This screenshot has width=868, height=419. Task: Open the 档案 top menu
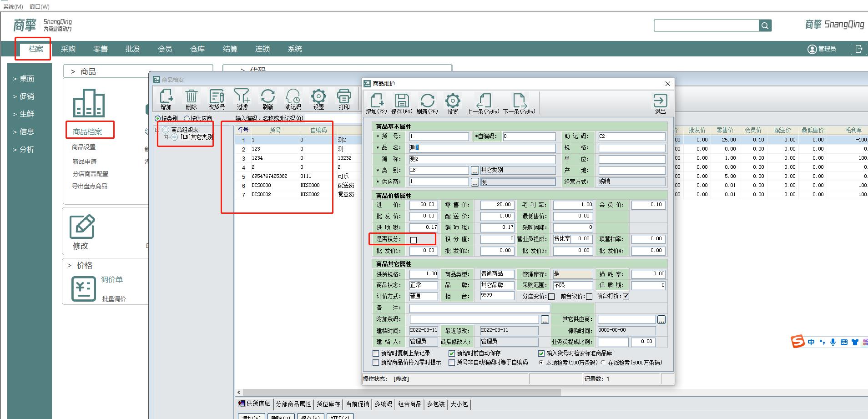pos(36,49)
